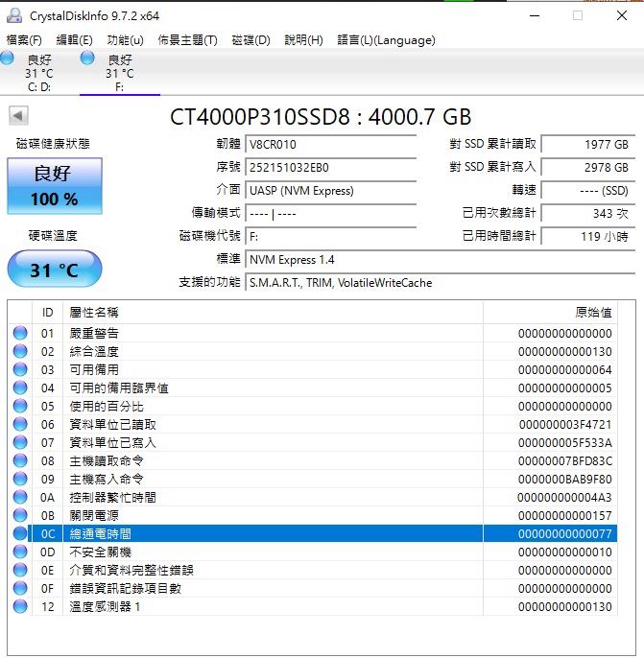This screenshot has height=658, width=644.
Task: Click the 屬性名稱 column header
Action: 94,313
